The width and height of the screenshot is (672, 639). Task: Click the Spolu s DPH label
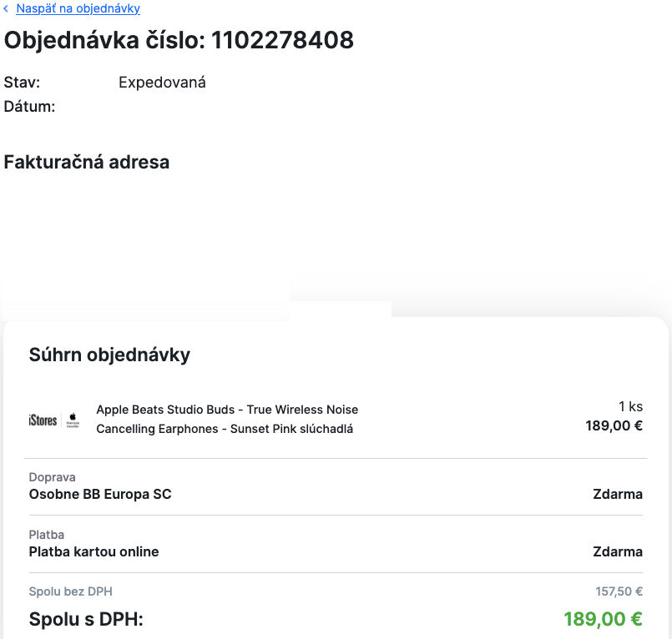point(86,619)
